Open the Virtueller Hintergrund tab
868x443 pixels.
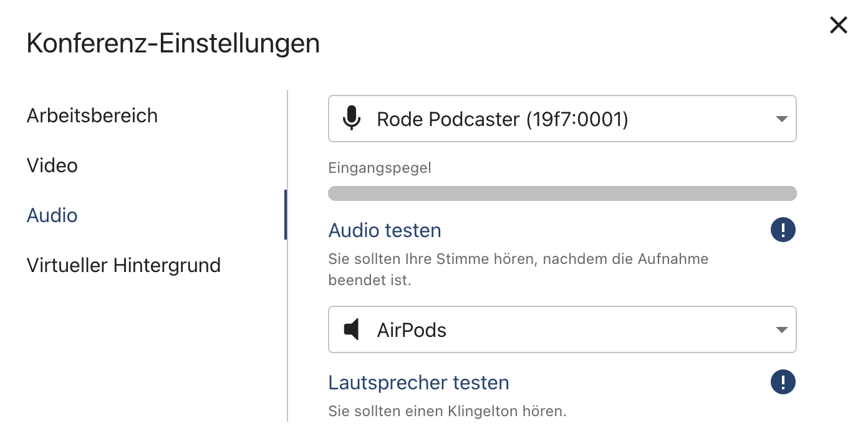[x=123, y=265]
